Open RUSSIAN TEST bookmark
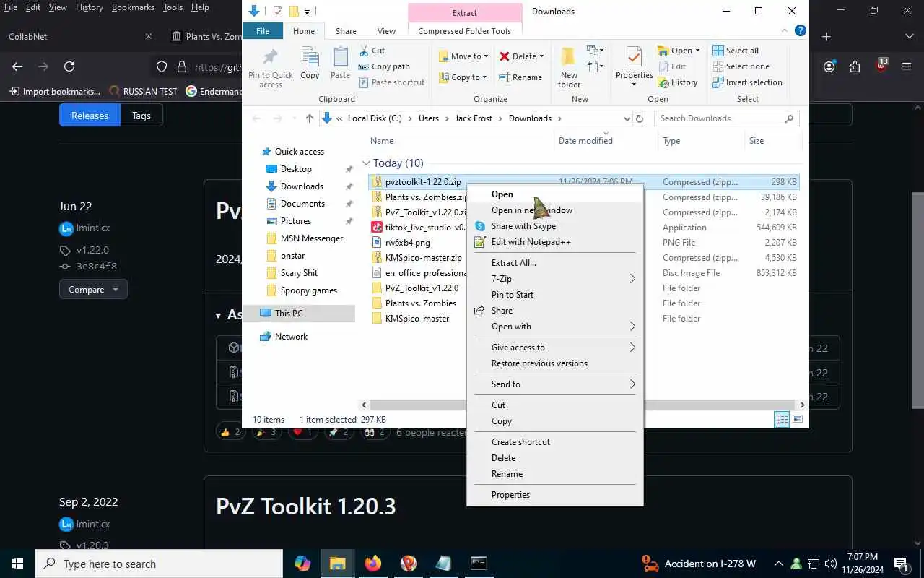The height and width of the screenshot is (578, 924). [143, 92]
